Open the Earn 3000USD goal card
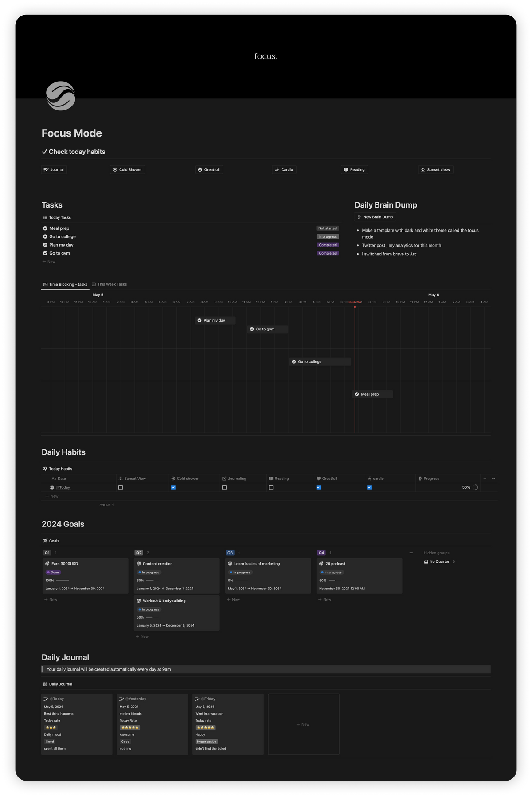 click(x=85, y=576)
